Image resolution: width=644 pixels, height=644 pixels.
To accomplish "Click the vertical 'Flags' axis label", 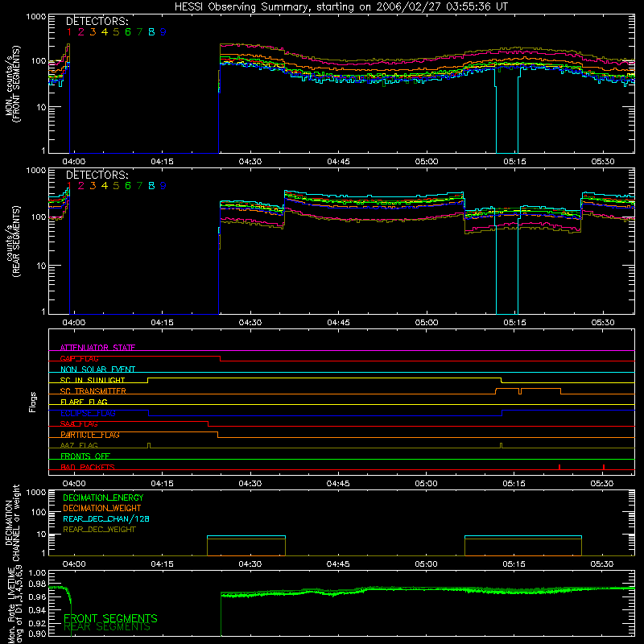I will pyautogui.click(x=33, y=402).
